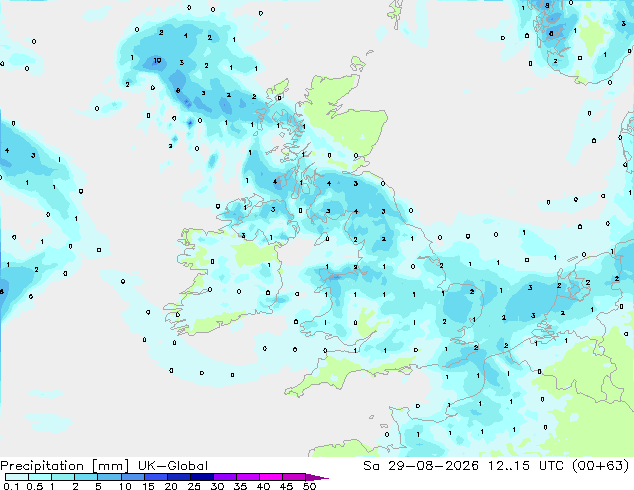The width and height of the screenshot is (634, 490).
Task: Click the legend label '0.1'
Action: pos(11,486)
